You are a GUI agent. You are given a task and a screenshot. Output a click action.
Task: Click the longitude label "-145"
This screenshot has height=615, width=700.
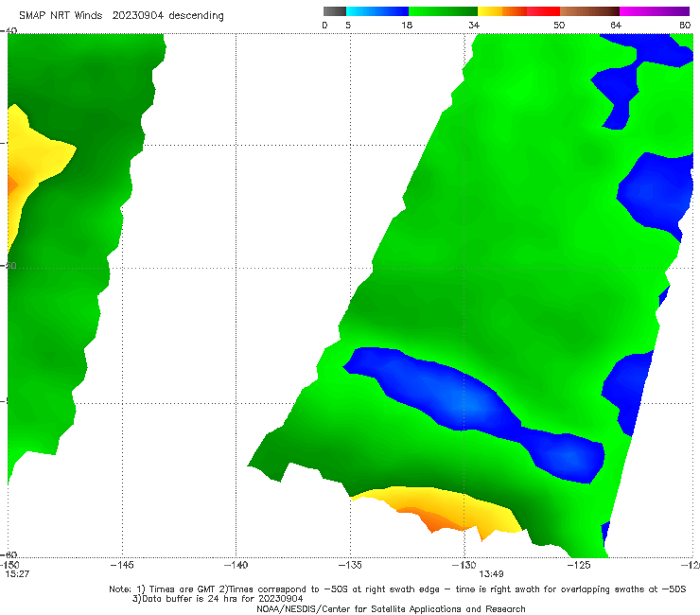pyautogui.click(x=122, y=565)
